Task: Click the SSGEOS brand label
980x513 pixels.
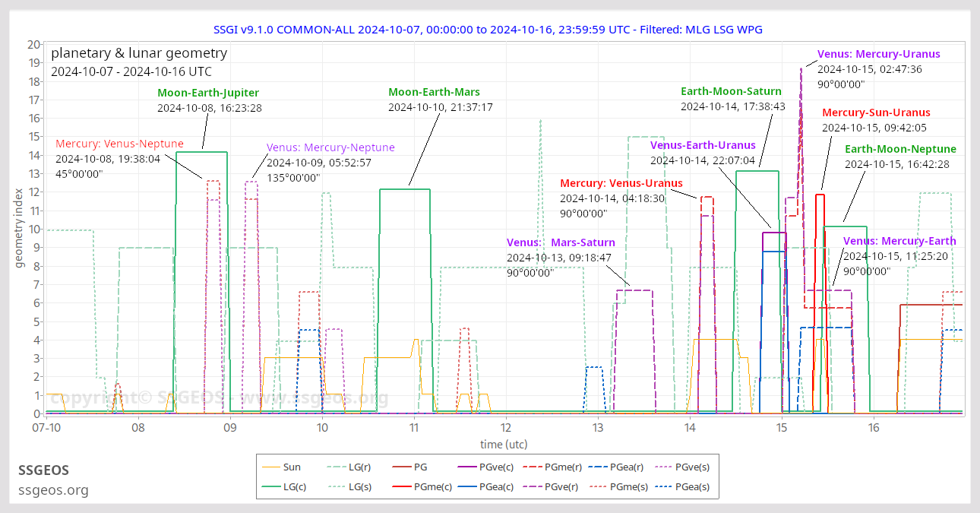Action: [x=43, y=470]
